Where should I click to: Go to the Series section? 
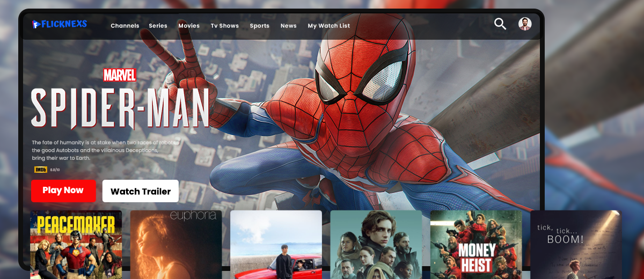point(158,26)
